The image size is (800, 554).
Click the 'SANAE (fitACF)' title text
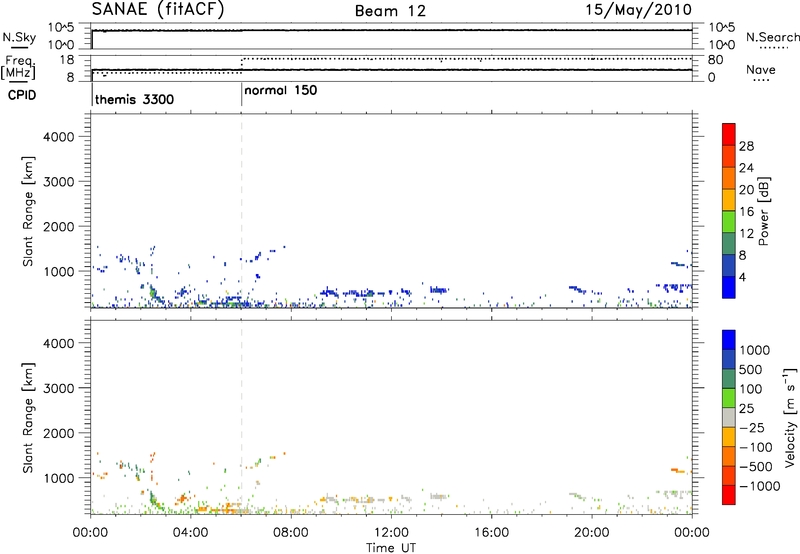click(158, 10)
